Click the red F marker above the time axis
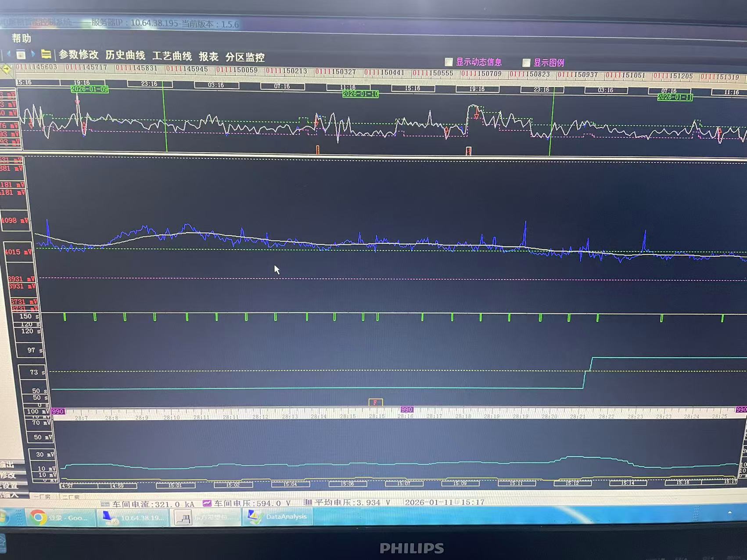The image size is (747, 560). [x=375, y=402]
